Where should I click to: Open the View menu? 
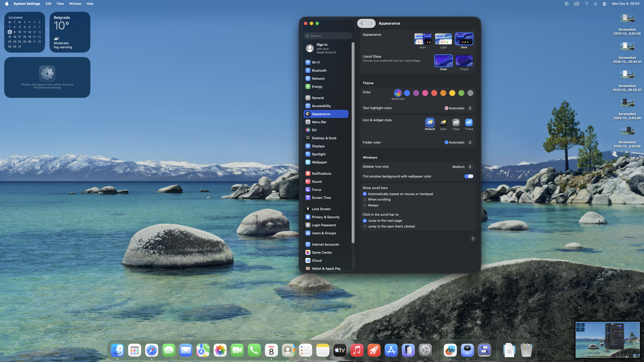[x=60, y=4]
